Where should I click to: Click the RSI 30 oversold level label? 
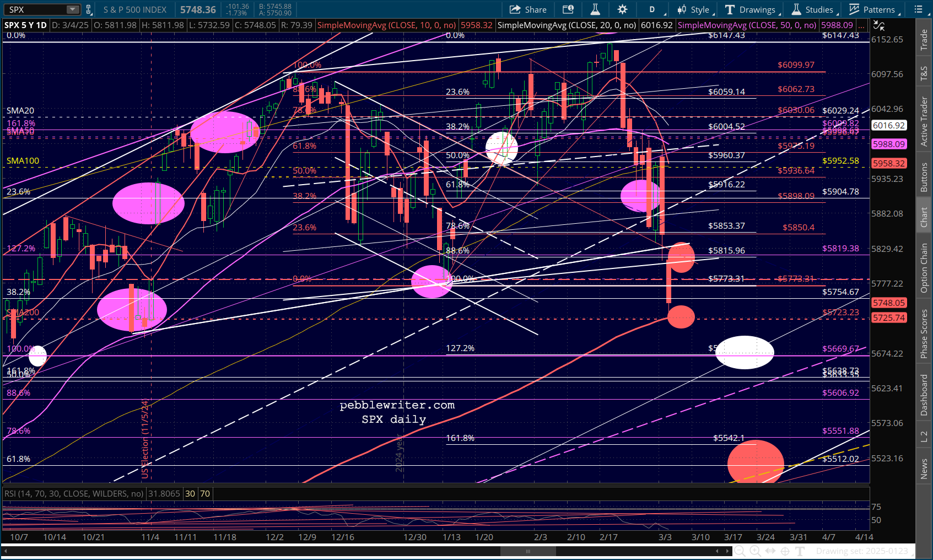point(190,494)
